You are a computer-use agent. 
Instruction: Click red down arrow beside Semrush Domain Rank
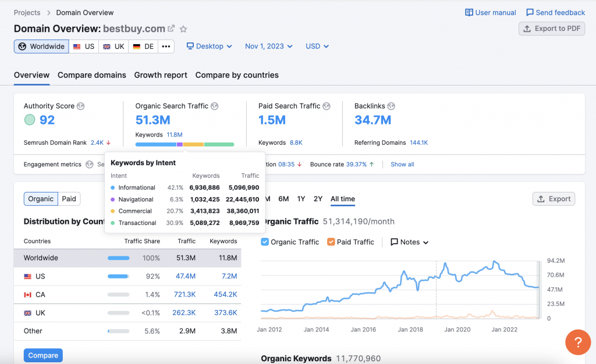click(108, 142)
